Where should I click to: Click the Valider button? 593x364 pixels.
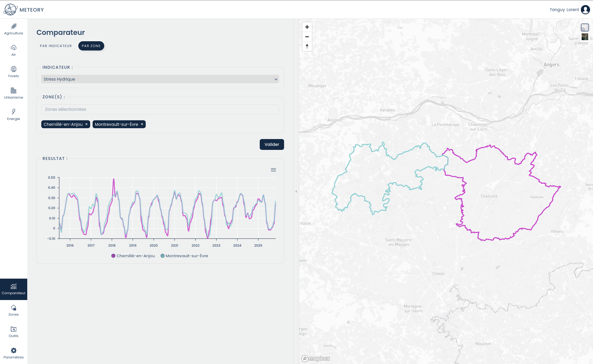tap(272, 145)
